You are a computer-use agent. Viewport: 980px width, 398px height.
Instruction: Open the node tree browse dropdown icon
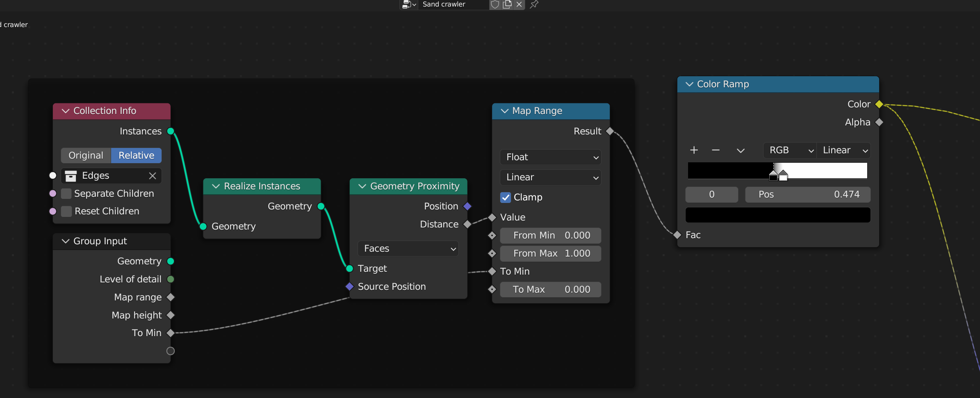coord(409,5)
